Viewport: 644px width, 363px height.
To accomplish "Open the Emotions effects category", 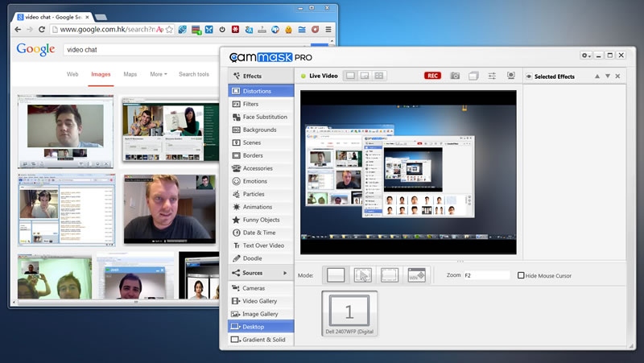I will pyautogui.click(x=261, y=181).
